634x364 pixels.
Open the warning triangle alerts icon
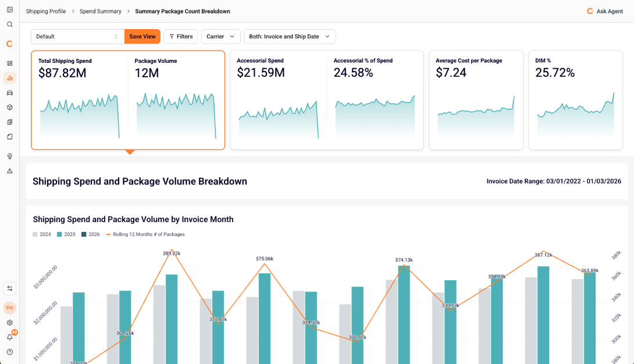9,171
